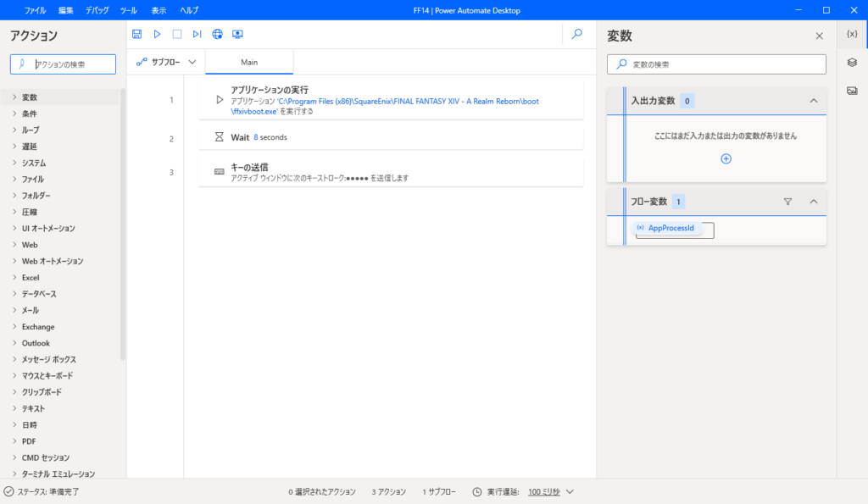Switch to the Main subflow tab
The width and height of the screenshot is (868, 504).
[x=249, y=62]
